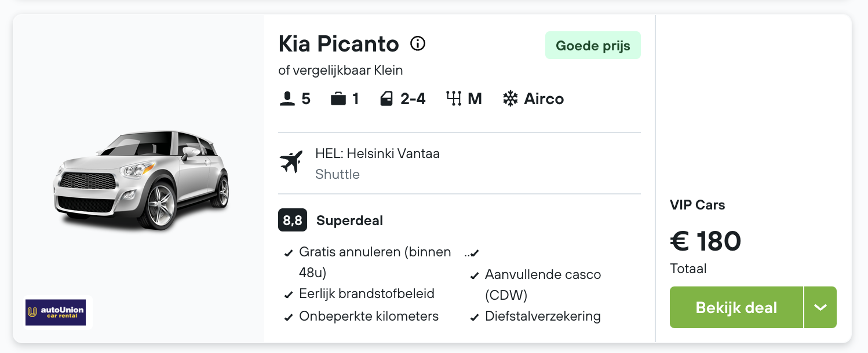Expand the arrow next to Bekijk deal
The height and width of the screenshot is (353, 868).
(x=820, y=307)
